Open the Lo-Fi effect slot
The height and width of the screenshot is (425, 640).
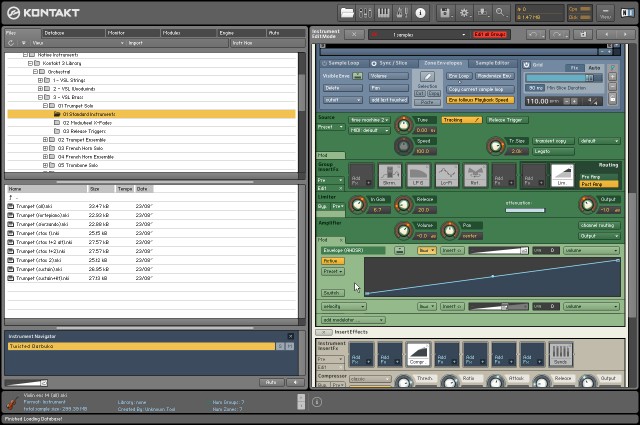(x=447, y=175)
